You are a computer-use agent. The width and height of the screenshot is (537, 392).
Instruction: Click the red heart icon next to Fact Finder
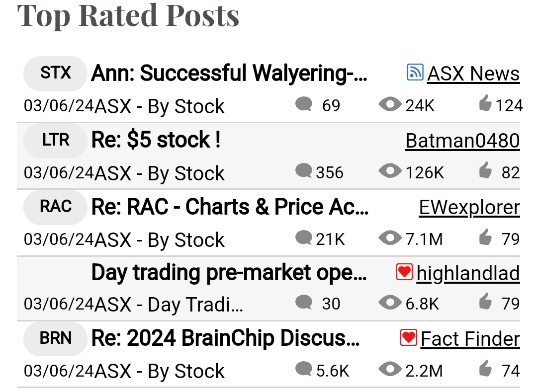coord(408,338)
